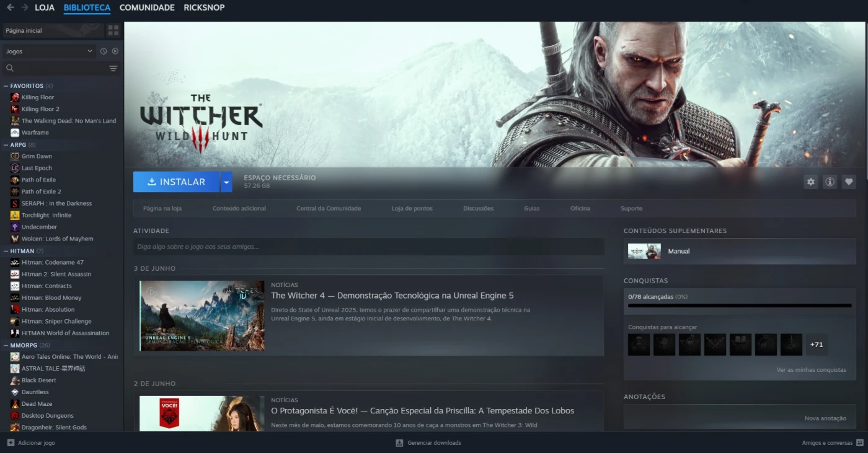Click the ready-to-play filter icon
Image resolution: width=868 pixels, height=453 pixels.
click(115, 51)
